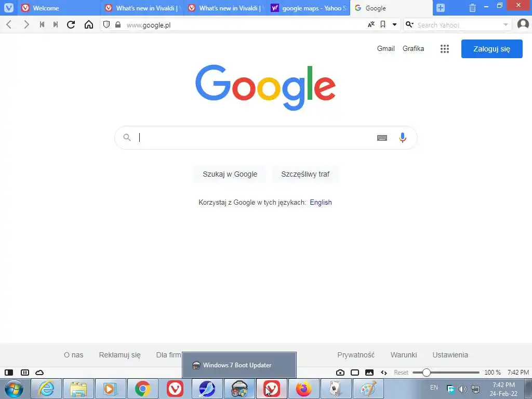Open the user profile avatar
Image resolution: width=532 pixels, height=399 pixels.
coord(523,24)
